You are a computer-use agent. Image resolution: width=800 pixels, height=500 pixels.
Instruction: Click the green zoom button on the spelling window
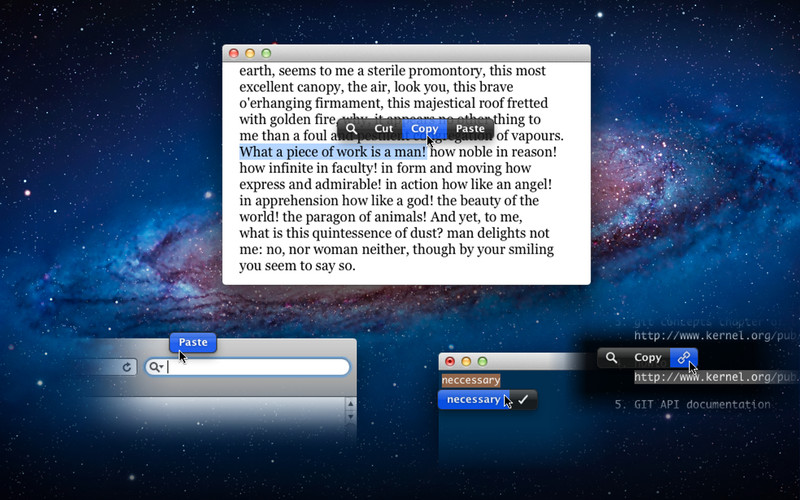point(482,361)
